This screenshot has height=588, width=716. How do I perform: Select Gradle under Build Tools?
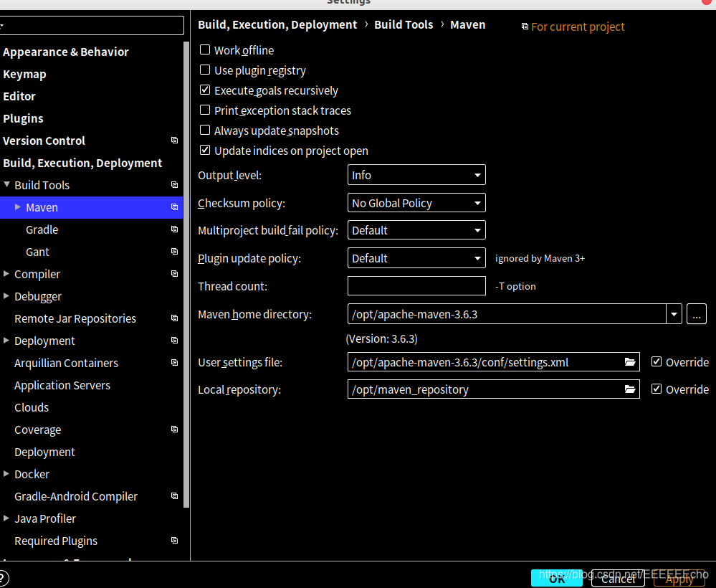[x=42, y=229]
